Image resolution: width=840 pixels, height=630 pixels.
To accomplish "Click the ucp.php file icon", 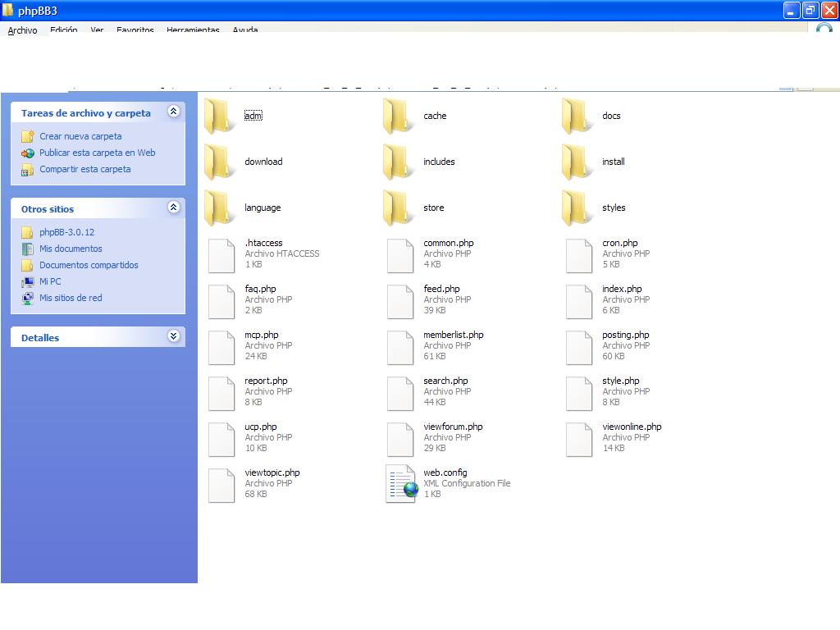I will click(221, 440).
